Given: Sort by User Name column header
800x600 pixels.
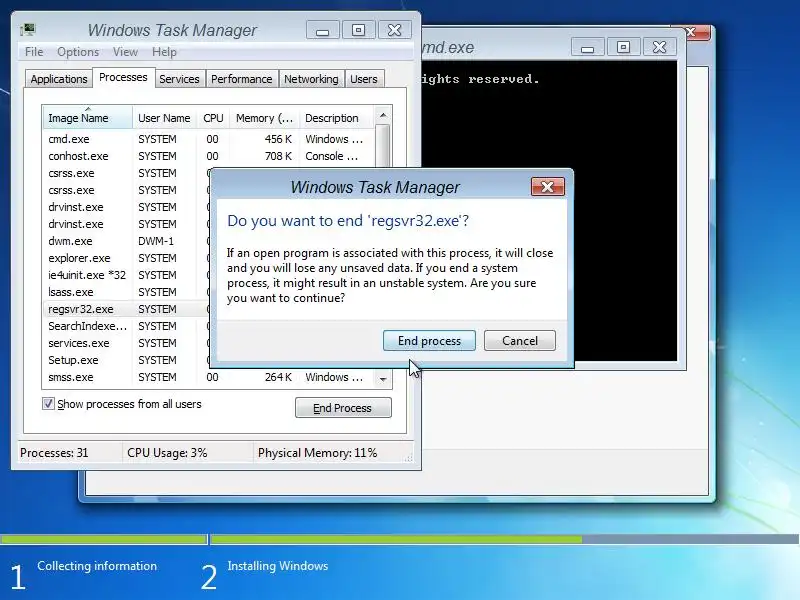Looking at the screenshot, I should coord(164,118).
